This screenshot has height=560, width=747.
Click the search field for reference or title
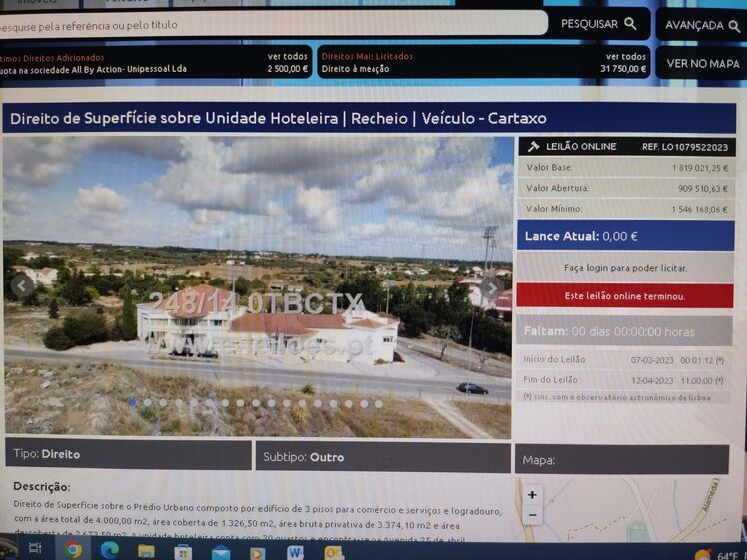(273, 24)
